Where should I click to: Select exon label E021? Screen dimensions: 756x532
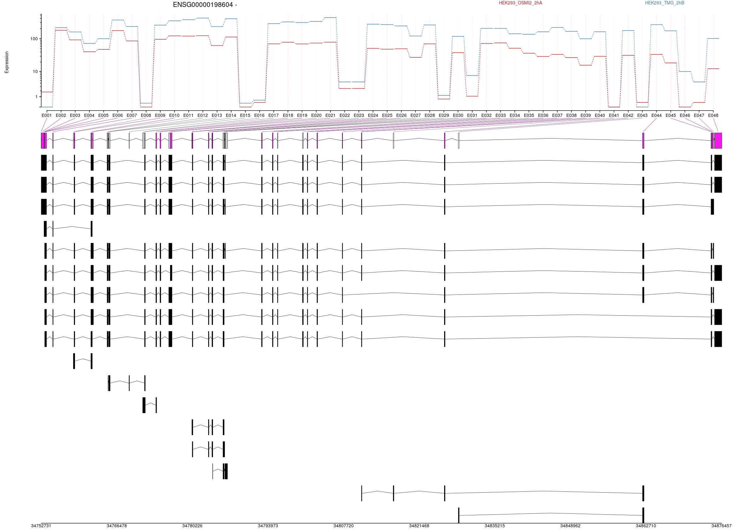click(330, 116)
